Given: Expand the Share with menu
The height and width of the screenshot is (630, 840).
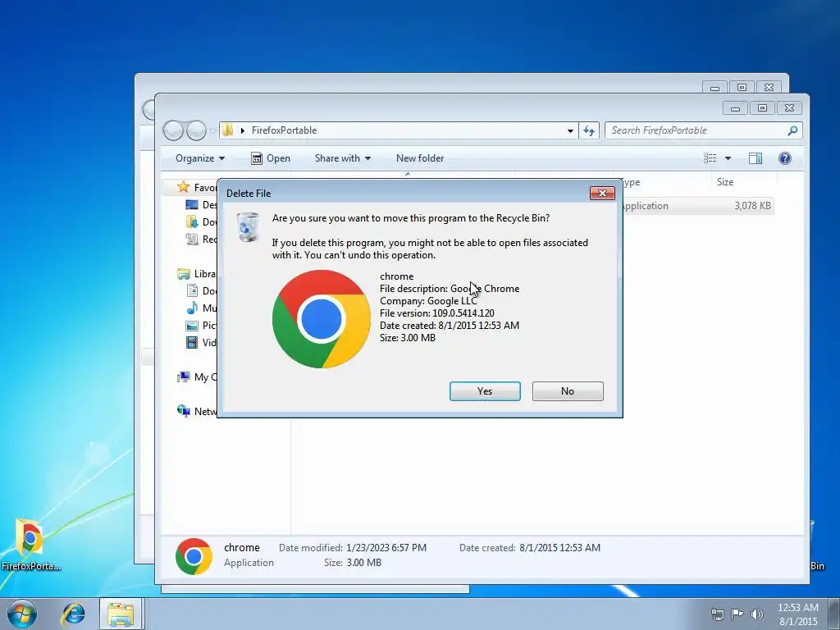Looking at the screenshot, I should [343, 158].
